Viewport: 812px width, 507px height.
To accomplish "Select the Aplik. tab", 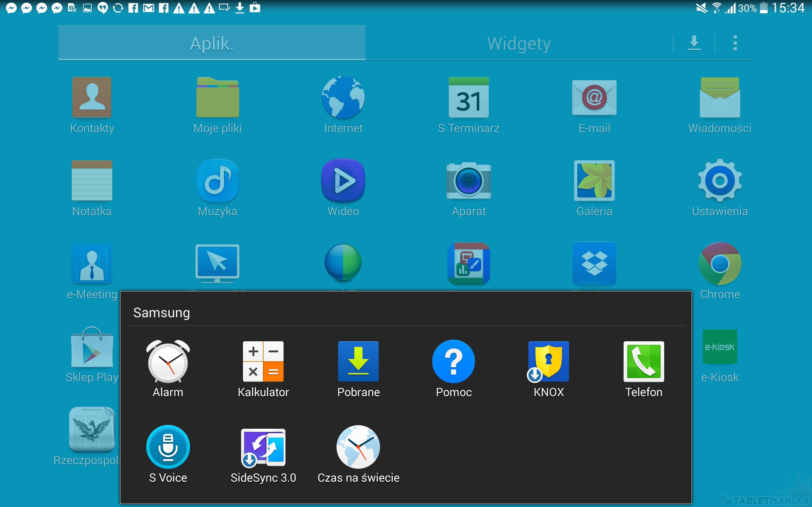I will pos(212,44).
